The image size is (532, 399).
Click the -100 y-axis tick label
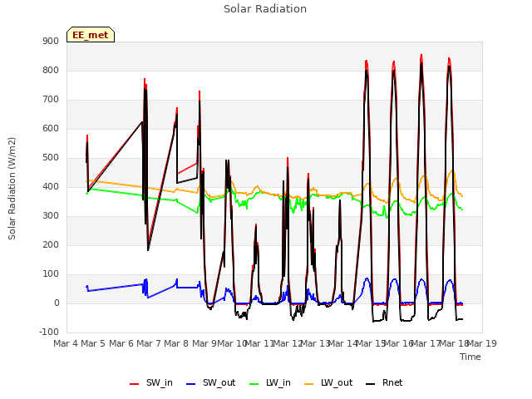pyautogui.click(x=49, y=332)
